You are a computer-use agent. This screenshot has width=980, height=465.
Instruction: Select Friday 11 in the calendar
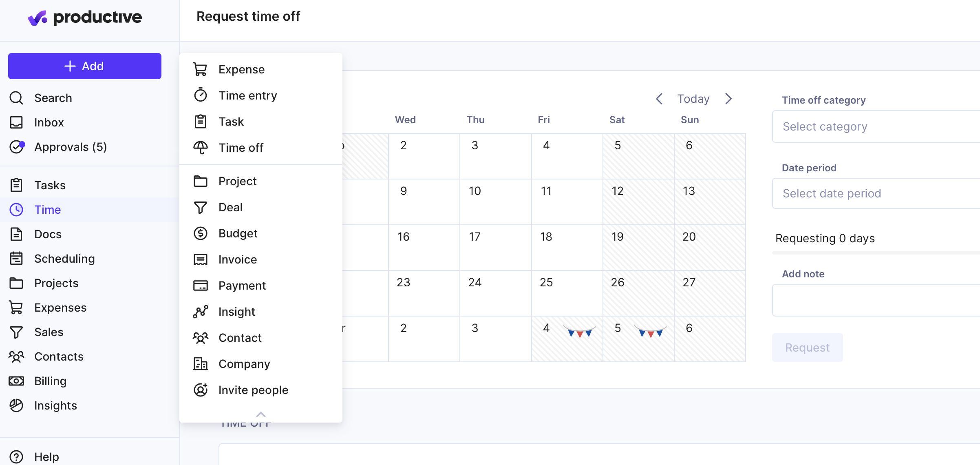coord(567,202)
